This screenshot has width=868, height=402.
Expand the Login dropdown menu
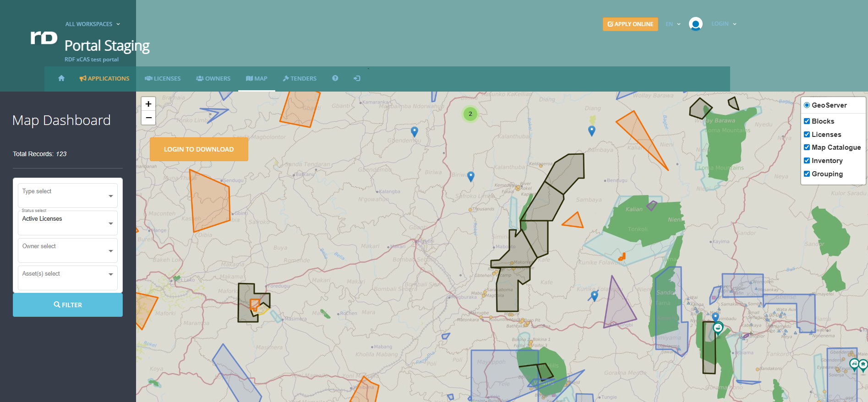[x=724, y=24]
